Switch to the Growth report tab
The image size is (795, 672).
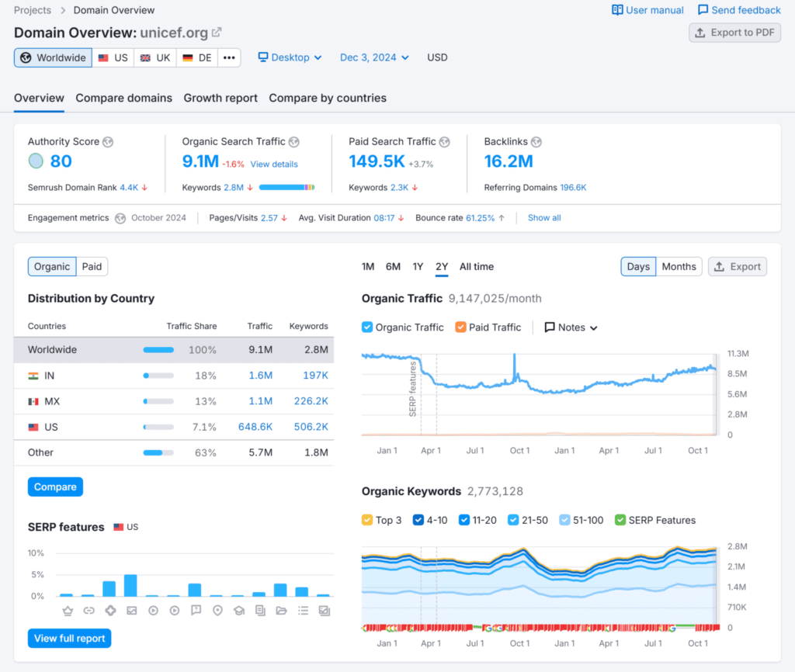(220, 98)
